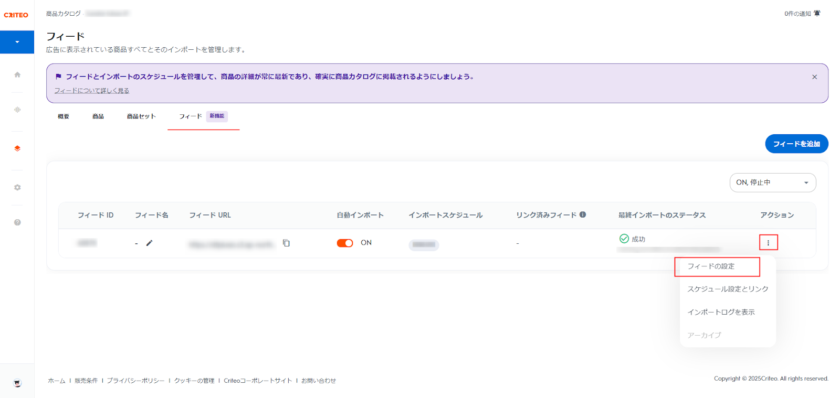The image size is (840, 398).
Task: Open the help question mark sidebar icon
Action: [17, 222]
